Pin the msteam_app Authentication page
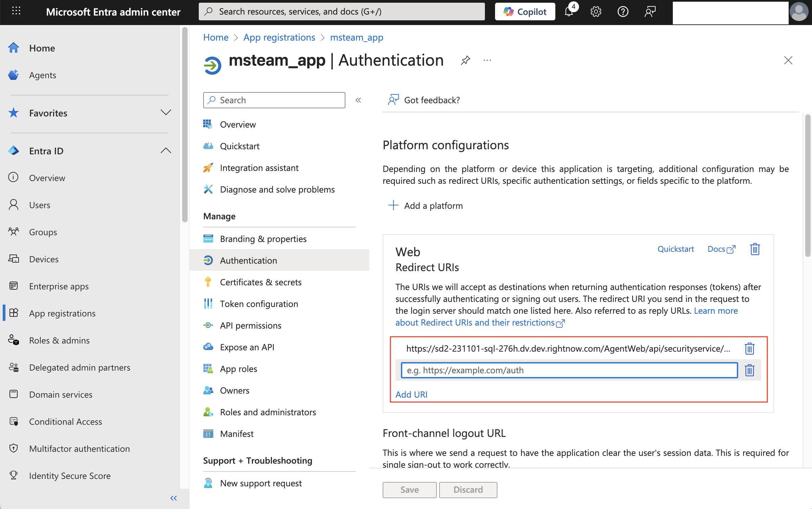 466,61
